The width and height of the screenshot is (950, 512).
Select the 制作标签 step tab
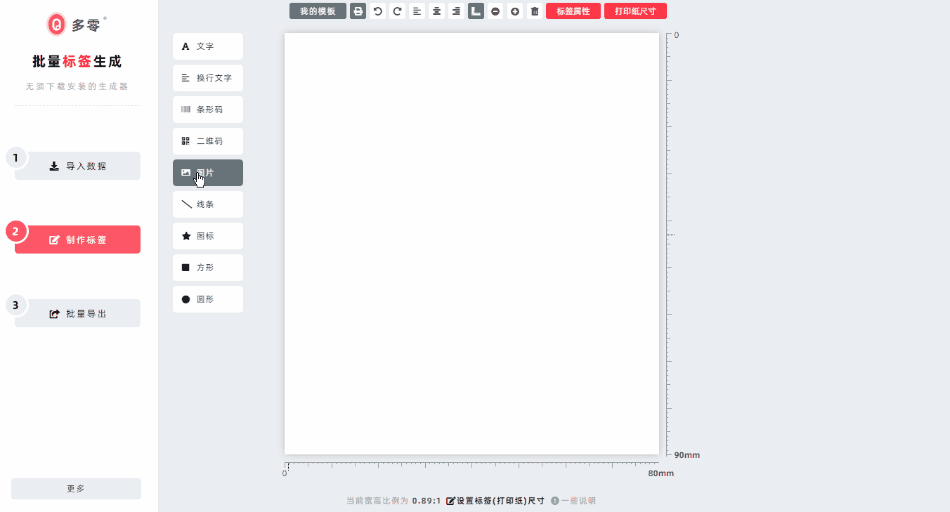(78, 240)
